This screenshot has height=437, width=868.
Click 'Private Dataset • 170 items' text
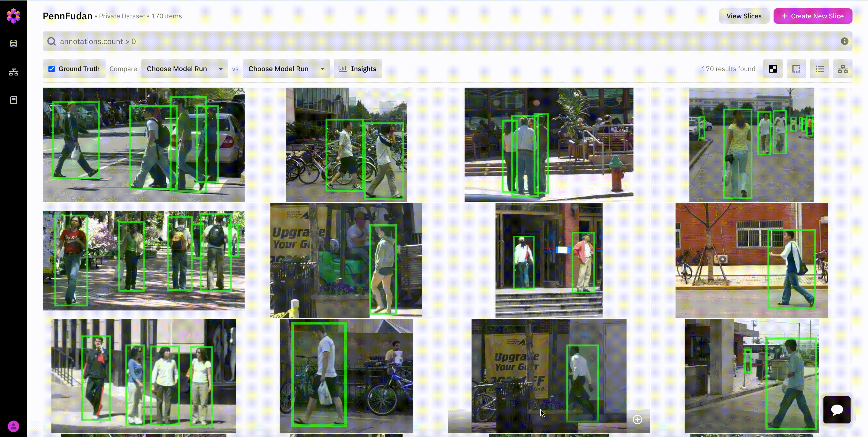[x=140, y=16]
